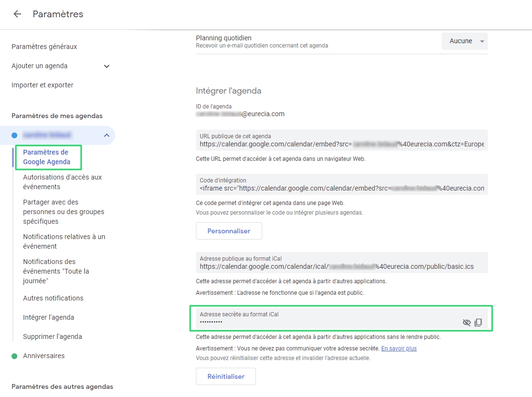Select the Code d'intégration iframe field

point(342,184)
